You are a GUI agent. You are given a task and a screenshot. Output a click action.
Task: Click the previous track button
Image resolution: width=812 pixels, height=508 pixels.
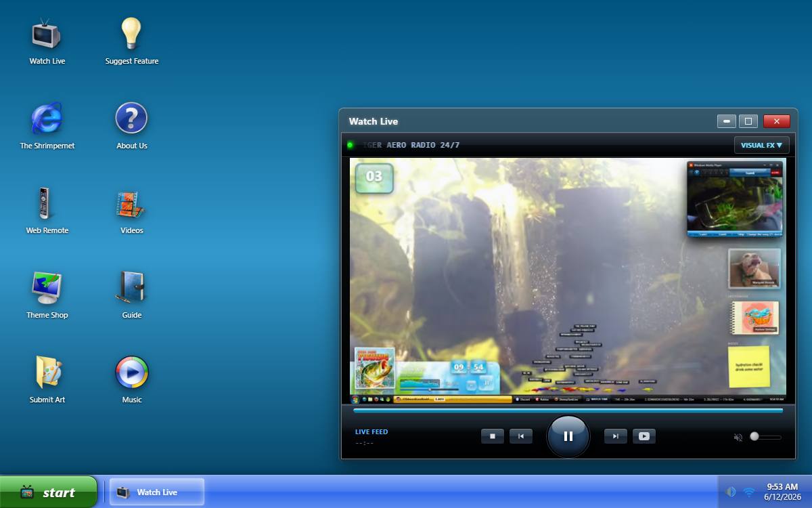(x=521, y=436)
